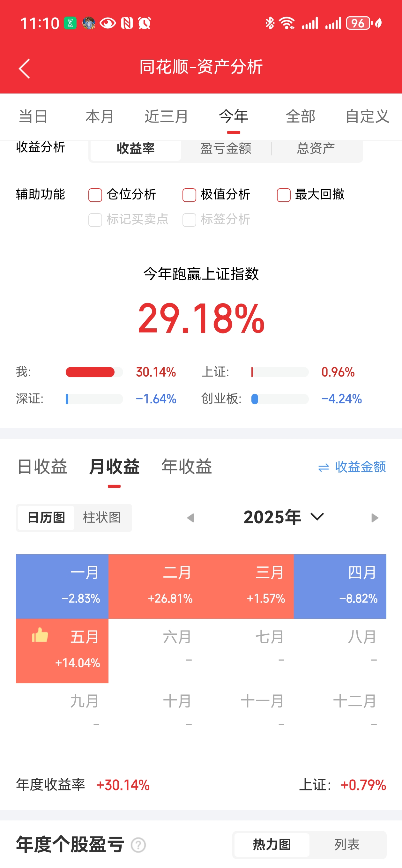Enable the 仓位分析 checkbox
The height and width of the screenshot is (868, 402).
(95, 195)
